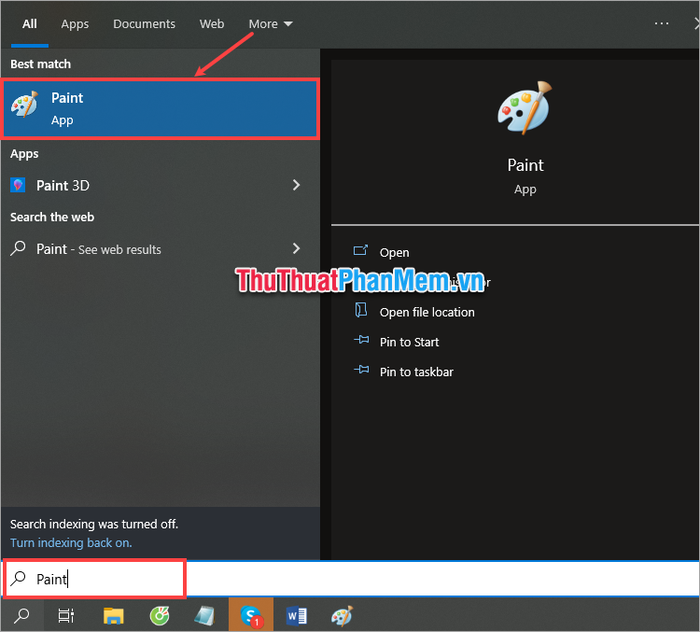Click the Paint 3D app name
Image resolution: width=700 pixels, height=632 pixels.
click(x=63, y=185)
